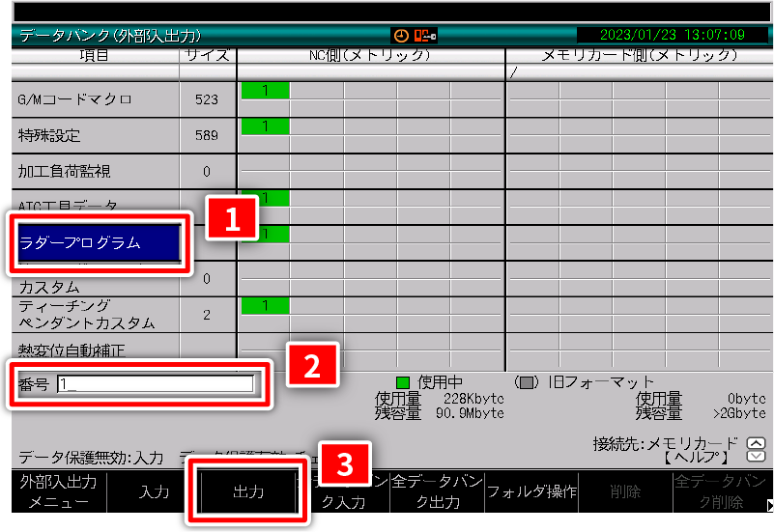774x532 pixels.
Task: Click the メモリカード側(メトリック) column header
Action: [640, 55]
